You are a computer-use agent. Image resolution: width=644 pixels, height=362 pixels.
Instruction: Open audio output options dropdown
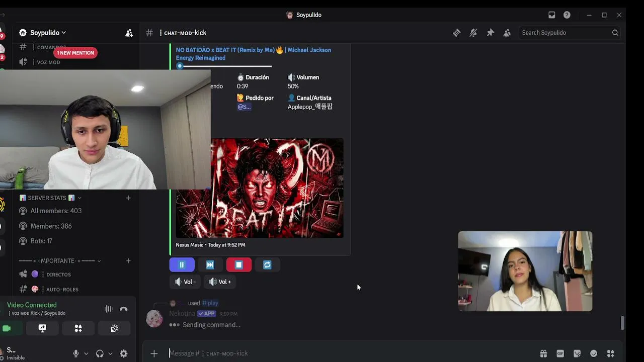click(x=110, y=353)
